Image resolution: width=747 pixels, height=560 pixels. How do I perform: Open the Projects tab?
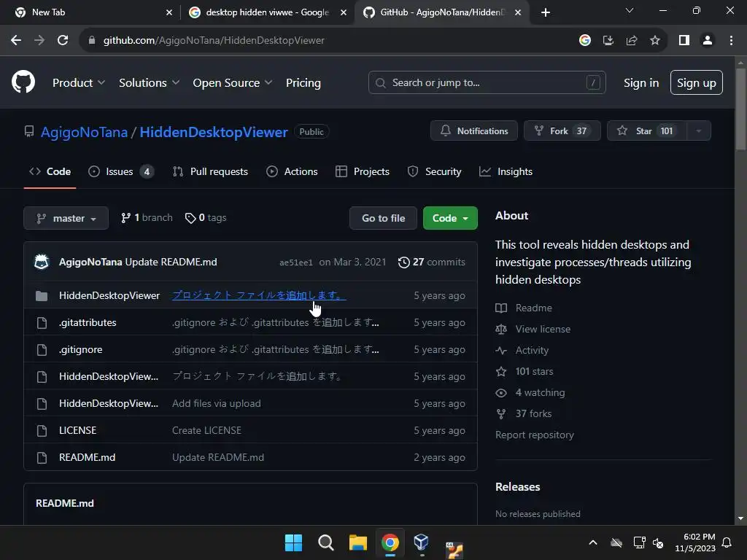(x=363, y=172)
